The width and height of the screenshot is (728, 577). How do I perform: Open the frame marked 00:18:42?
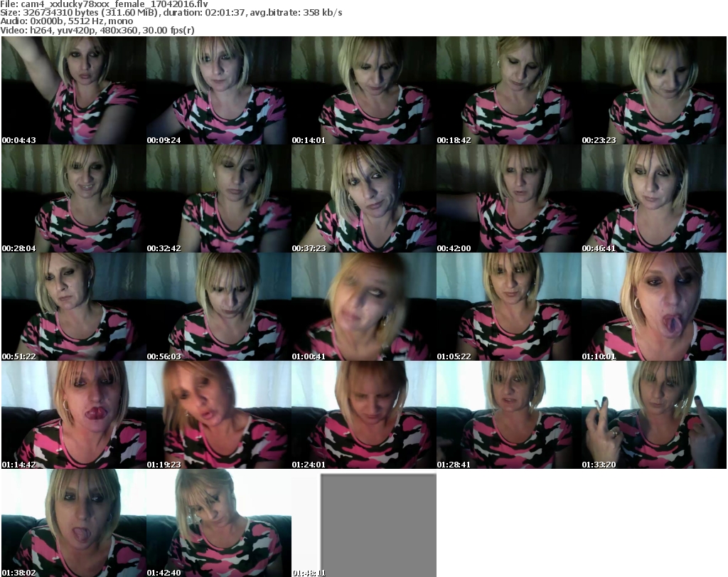pos(509,90)
